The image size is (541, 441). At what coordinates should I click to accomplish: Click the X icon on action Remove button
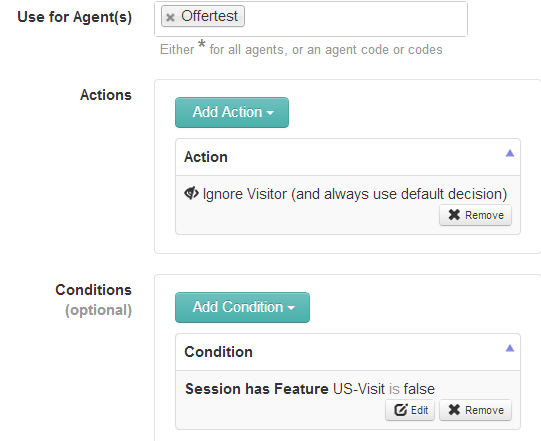pyautogui.click(x=454, y=215)
